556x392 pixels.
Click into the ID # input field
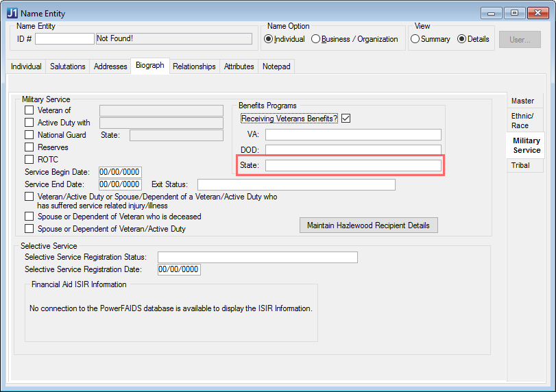coord(64,39)
